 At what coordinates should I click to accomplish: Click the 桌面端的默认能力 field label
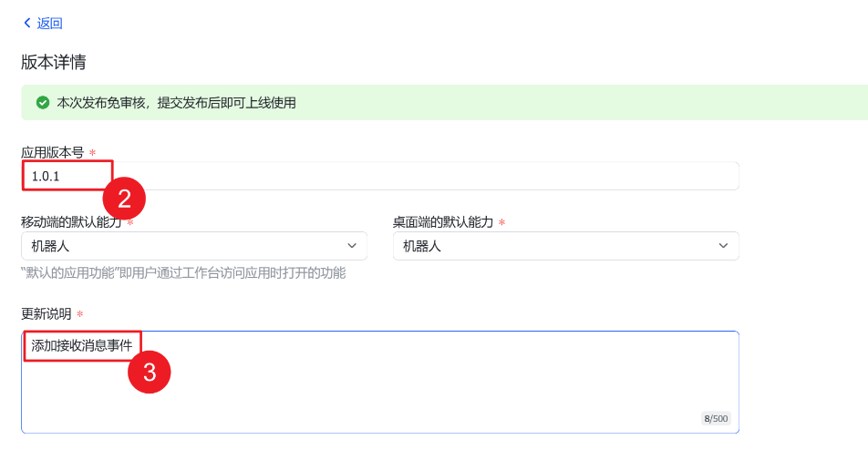coord(443,222)
